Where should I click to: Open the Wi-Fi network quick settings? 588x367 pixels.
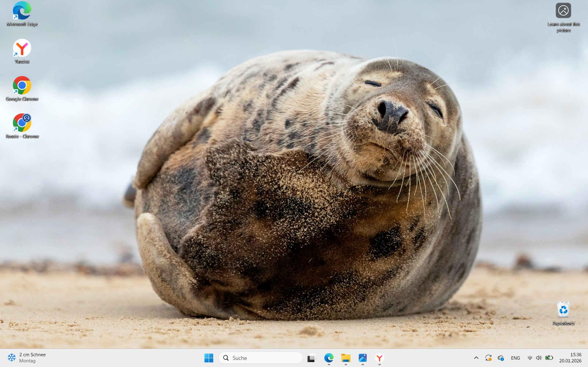pos(530,358)
